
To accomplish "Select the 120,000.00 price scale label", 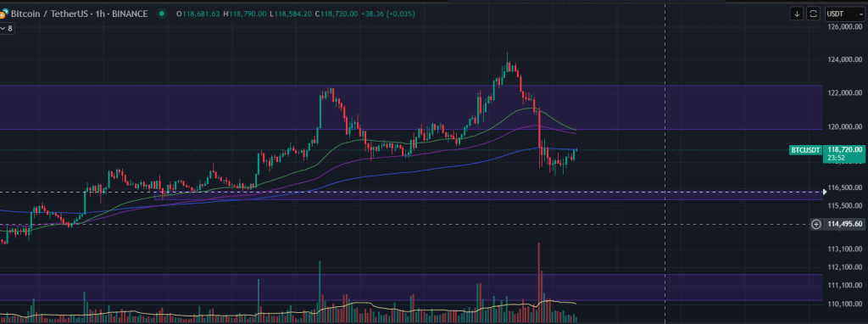I will pyautogui.click(x=844, y=127).
